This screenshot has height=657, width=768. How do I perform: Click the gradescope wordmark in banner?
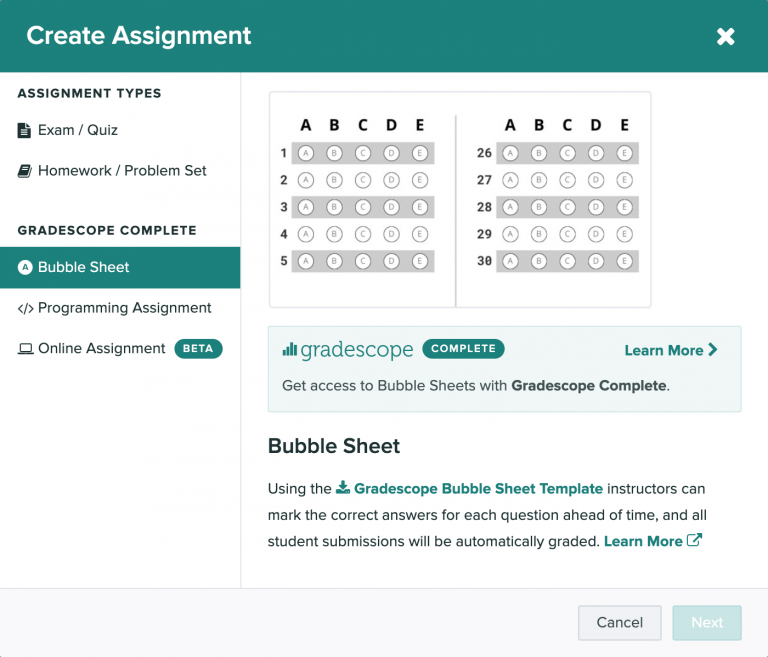[357, 350]
